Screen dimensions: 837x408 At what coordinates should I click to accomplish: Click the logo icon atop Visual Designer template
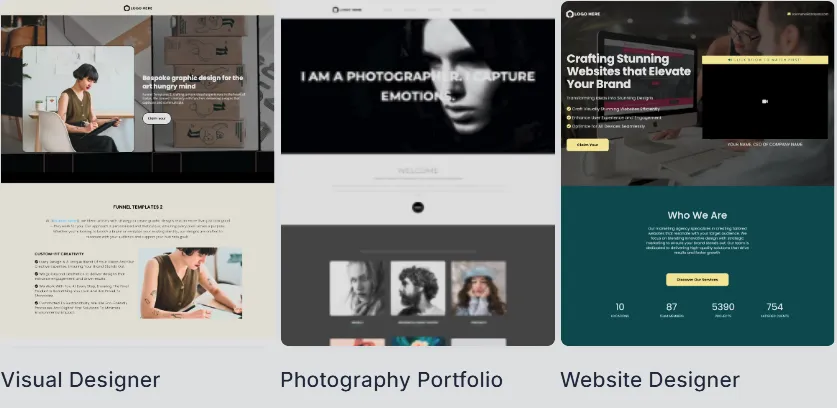pyautogui.click(x=127, y=8)
